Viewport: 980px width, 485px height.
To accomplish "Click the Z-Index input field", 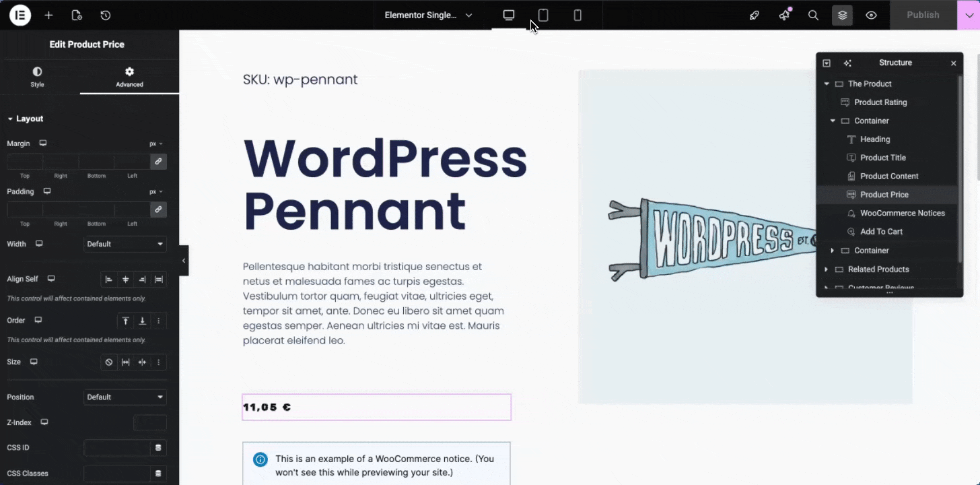I will (x=149, y=422).
